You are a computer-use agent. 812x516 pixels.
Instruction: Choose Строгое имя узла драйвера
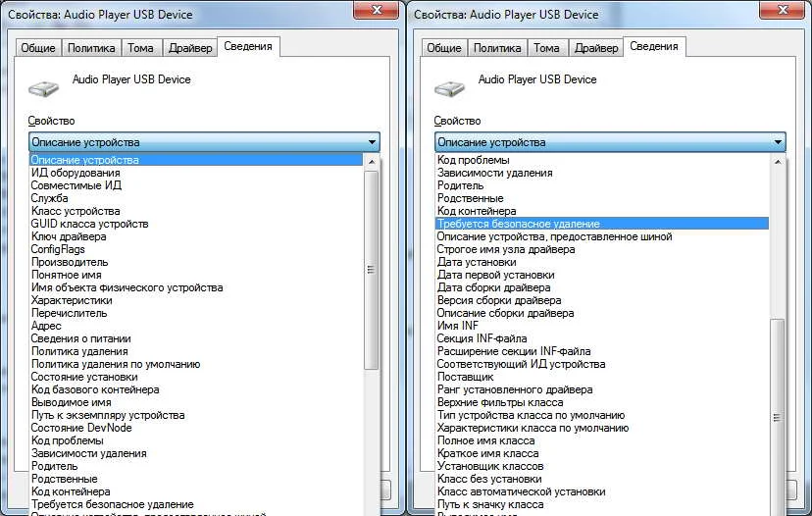tap(602, 249)
